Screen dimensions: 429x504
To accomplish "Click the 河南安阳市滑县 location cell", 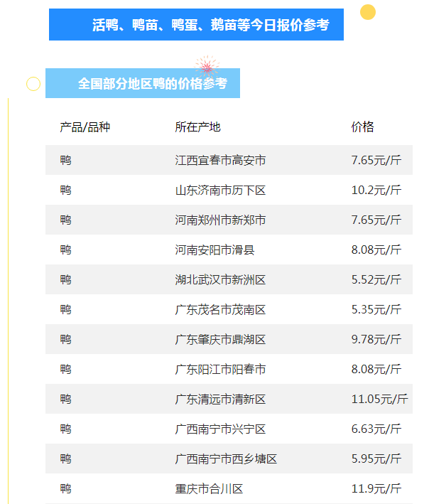I will (x=214, y=250).
